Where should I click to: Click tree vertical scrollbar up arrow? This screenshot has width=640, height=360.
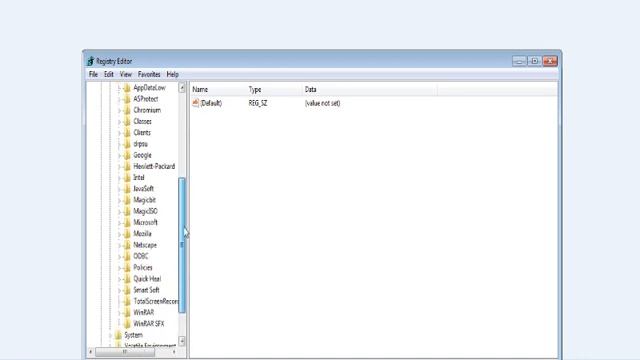(x=182, y=88)
